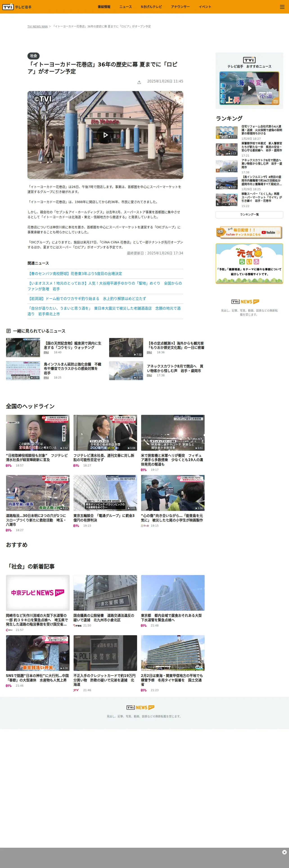Open 5きげんテレビ in top navigation

[x=151, y=7]
